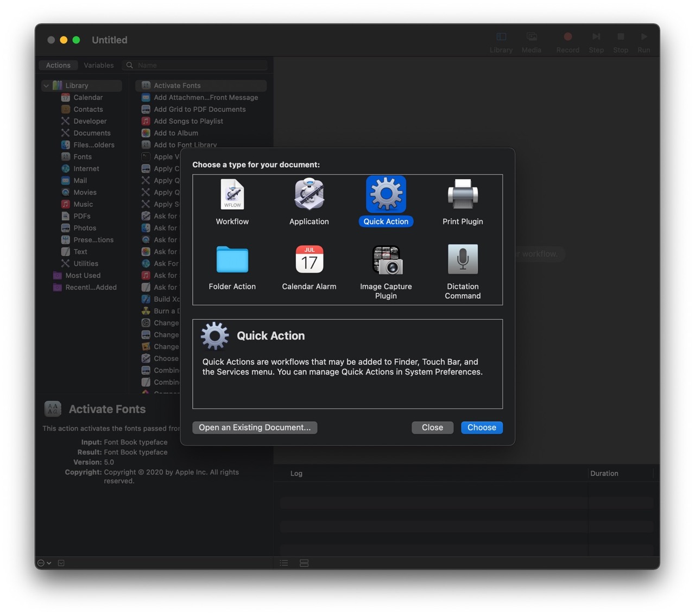Select the Folder Action icon

232,259
